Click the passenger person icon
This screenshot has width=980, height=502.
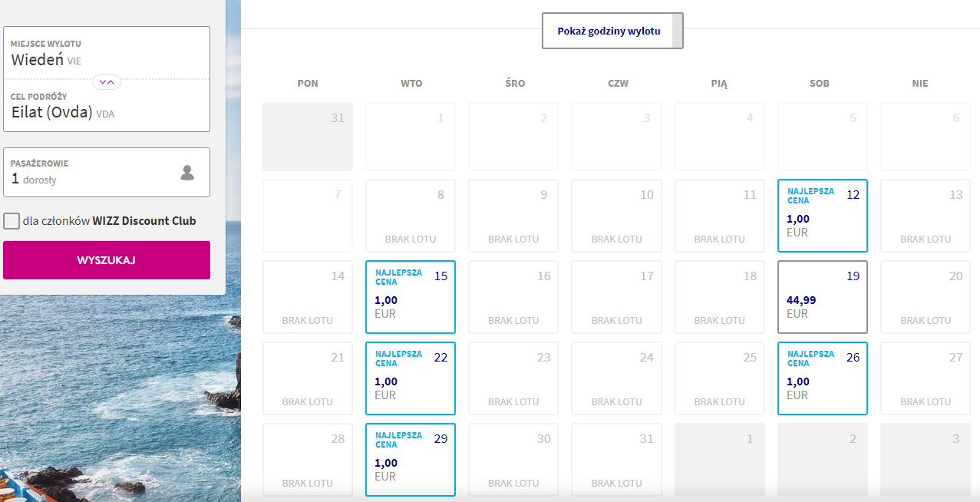pyautogui.click(x=187, y=173)
